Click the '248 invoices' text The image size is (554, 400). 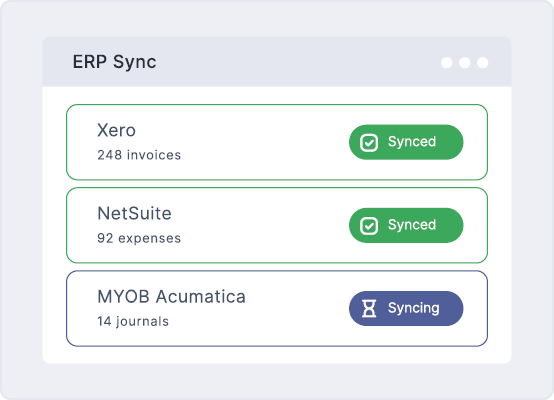pyautogui.click(x=139, y=155)
